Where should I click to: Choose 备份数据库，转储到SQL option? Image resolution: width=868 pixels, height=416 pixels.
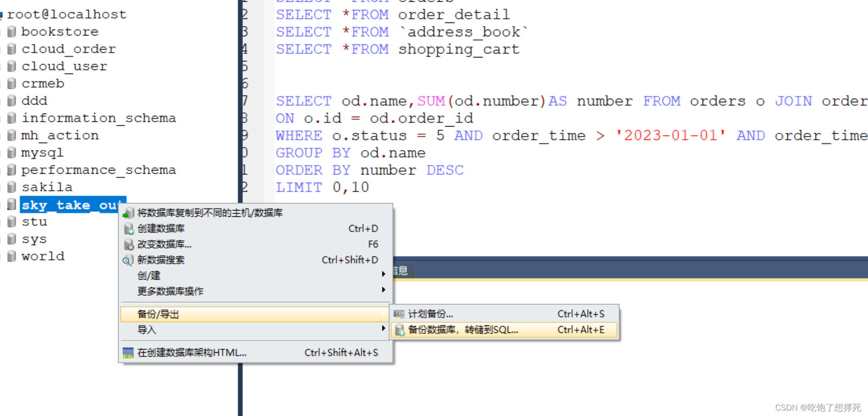tap(463, 330)
